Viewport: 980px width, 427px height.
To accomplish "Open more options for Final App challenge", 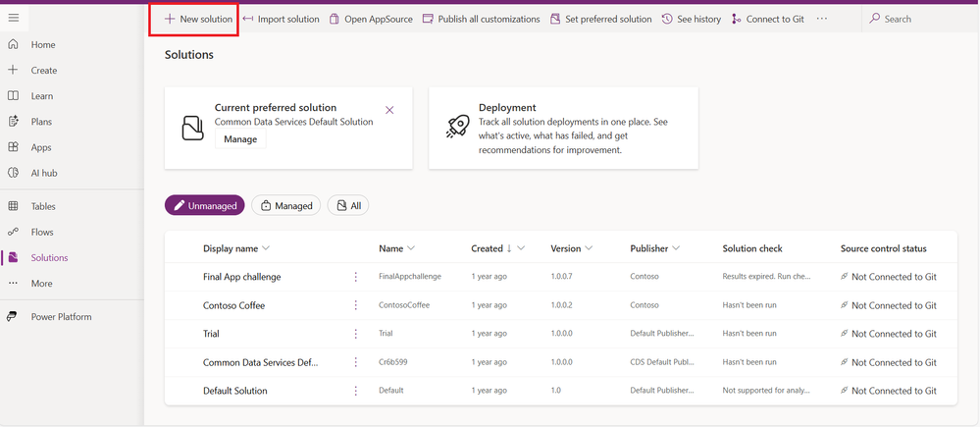I will tap(356, 277).
